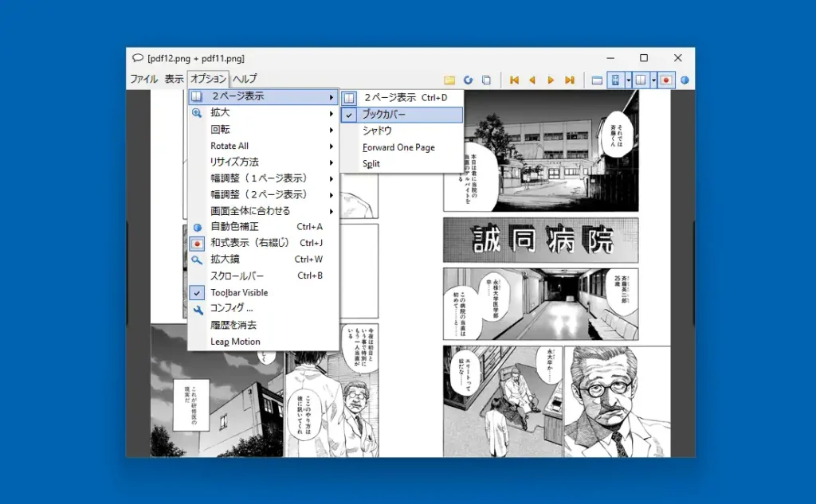Click the reload icon on the toolbar
The image size is (816, 504).
coord(469,79)
